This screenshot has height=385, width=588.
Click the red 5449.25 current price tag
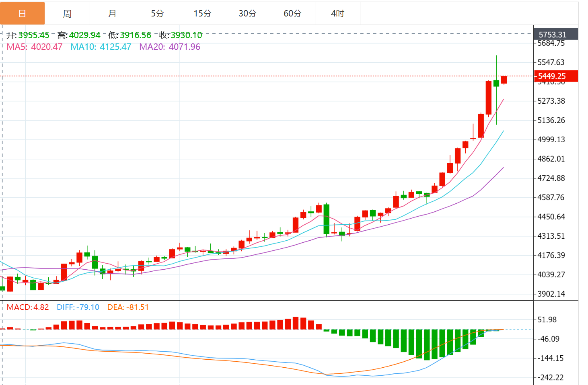[555, 76]
